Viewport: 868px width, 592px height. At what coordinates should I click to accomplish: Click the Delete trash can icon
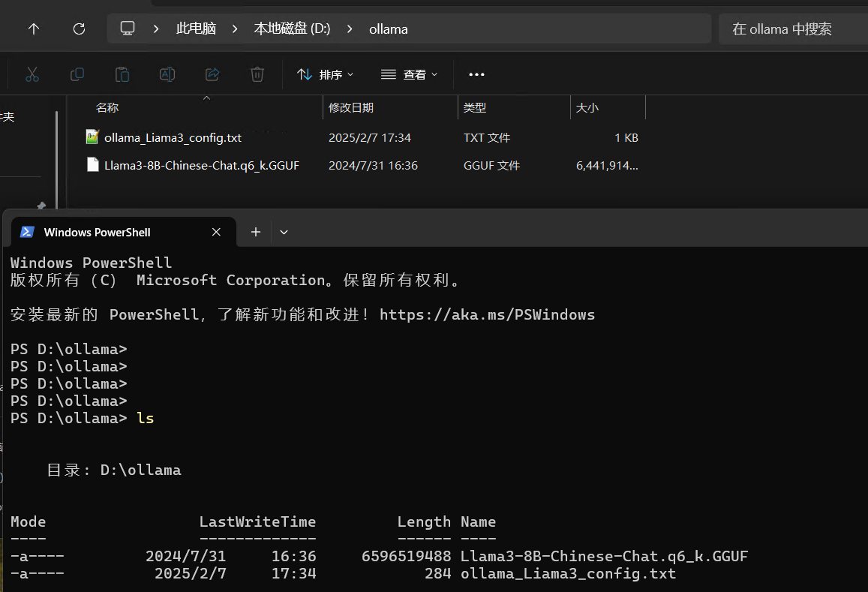click(x=257, y=74)
